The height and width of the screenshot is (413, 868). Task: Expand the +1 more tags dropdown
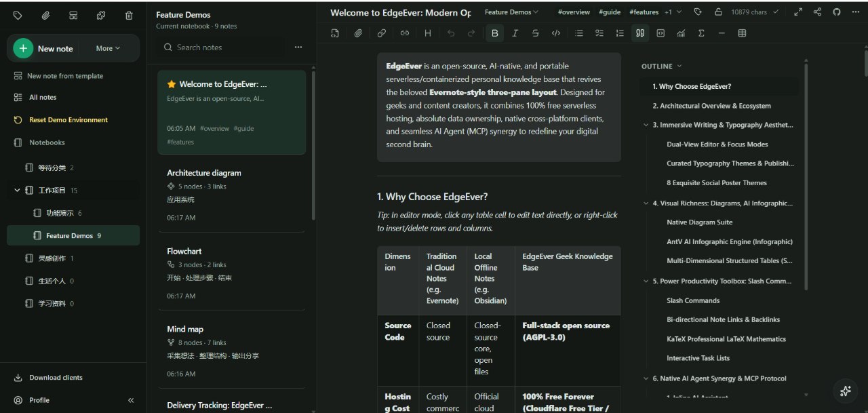(x=672, y=12)
